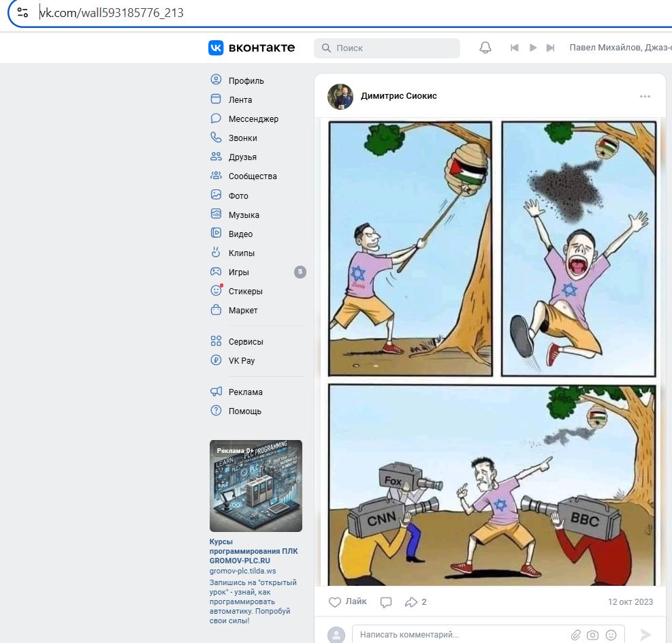Click the Реклама megaphone icon
This screenshot has width=672, height=643.
[x=216, y=392]
